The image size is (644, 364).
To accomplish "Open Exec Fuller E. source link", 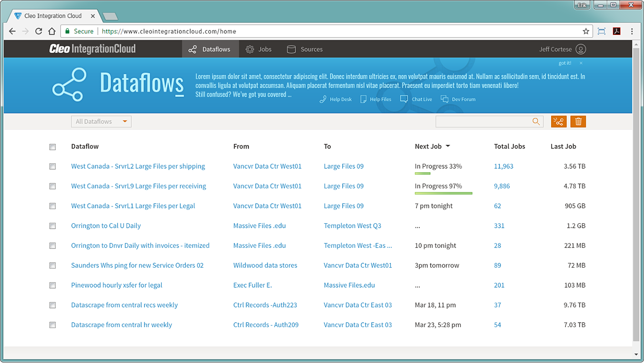I will coord(253,285).
